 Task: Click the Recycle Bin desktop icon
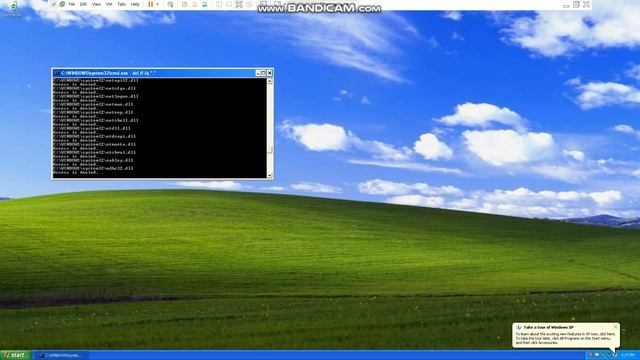click(12, 8)
